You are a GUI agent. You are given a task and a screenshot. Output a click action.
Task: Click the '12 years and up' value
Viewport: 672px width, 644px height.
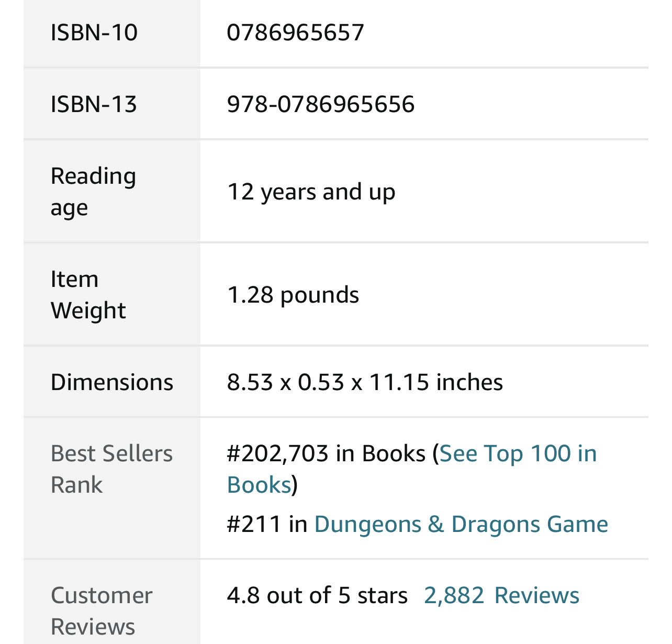click(311, 192)
